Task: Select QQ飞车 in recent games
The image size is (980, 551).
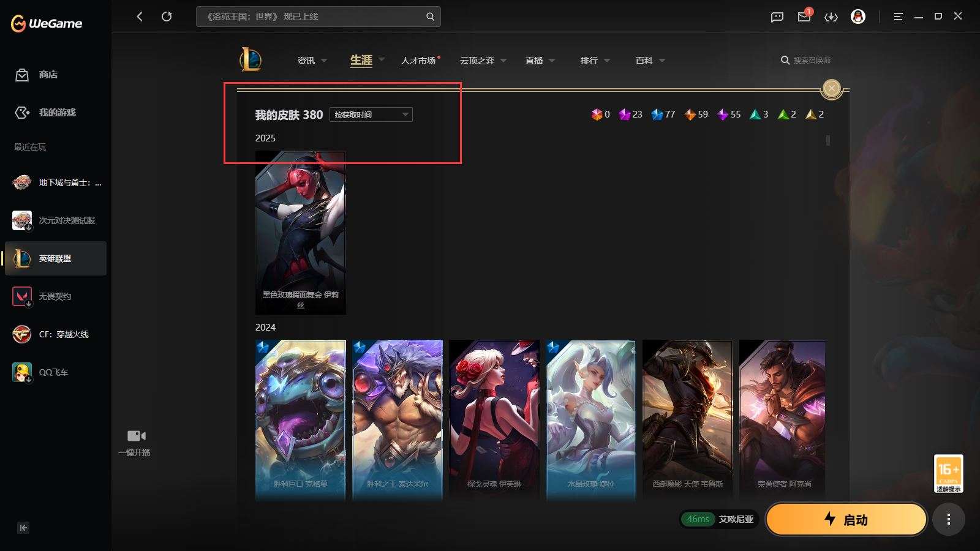Action: click(56, 372)
